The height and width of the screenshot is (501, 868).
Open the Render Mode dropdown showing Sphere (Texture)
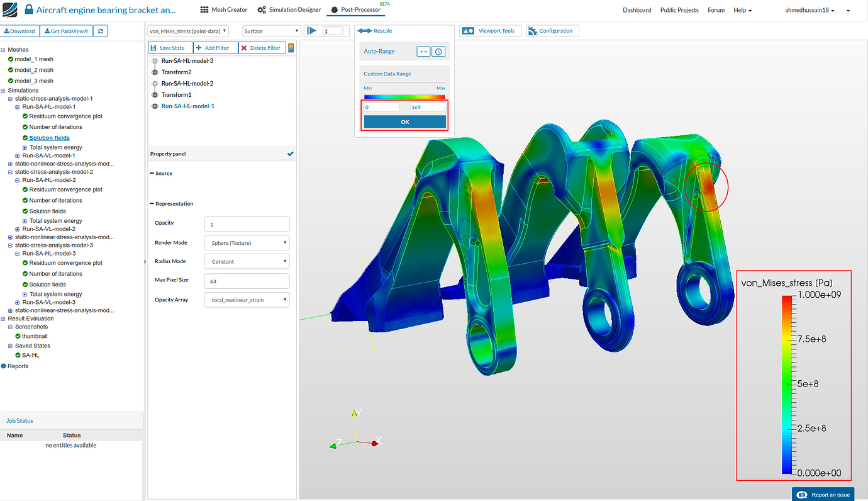(246, 242)
